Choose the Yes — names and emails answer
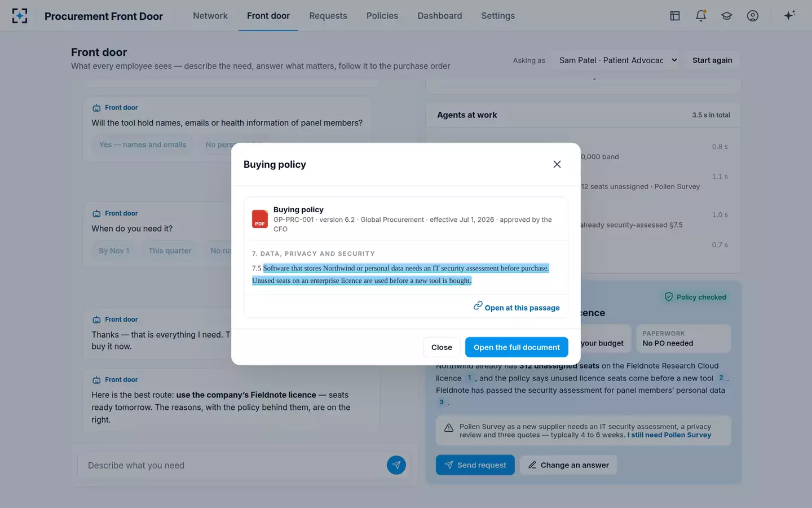This screenshot has width=812, height=508. pyautogui.click(x=143, y=144)
